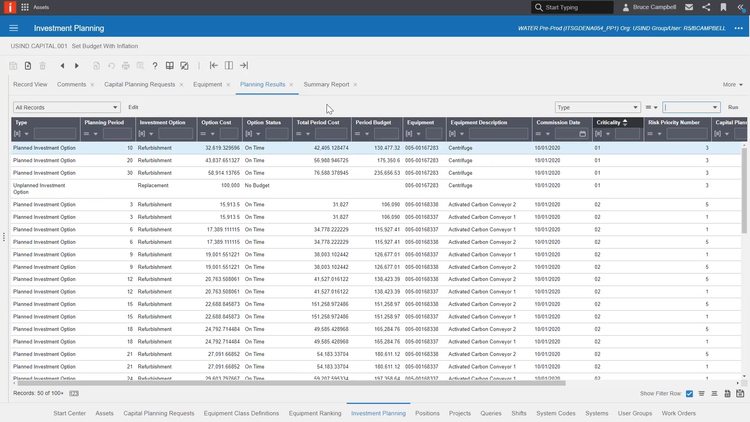Click the export grid to spreadsheet icon
The image size is (750, 422).
pos(727,393)
